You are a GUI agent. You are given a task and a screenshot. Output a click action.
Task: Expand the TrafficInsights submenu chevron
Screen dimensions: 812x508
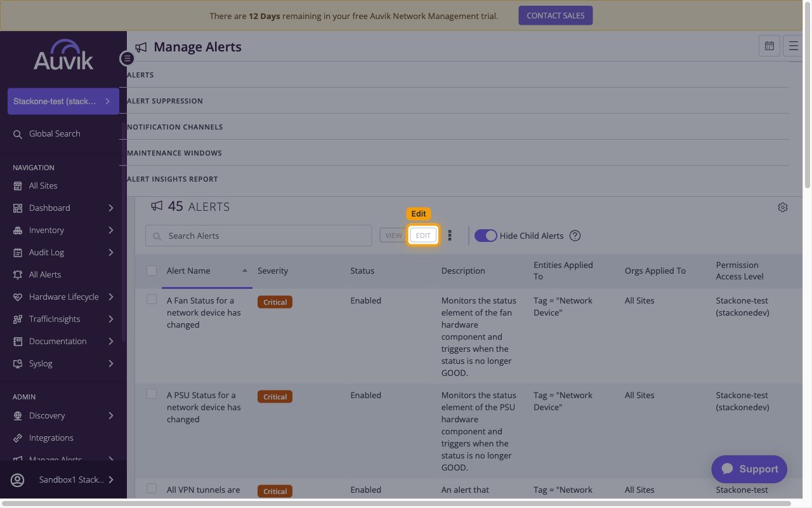[x=111, y=319]
